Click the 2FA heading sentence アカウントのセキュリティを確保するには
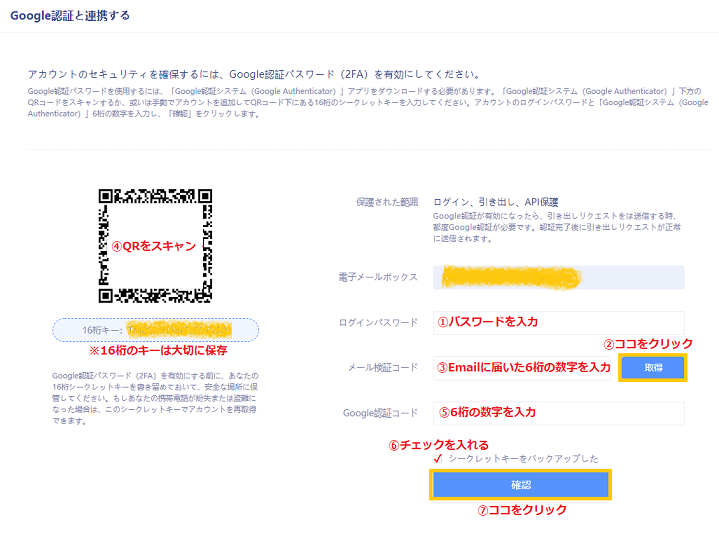This screenshot has height=534, width=719. pyautogui.click(x=254, y=74)
